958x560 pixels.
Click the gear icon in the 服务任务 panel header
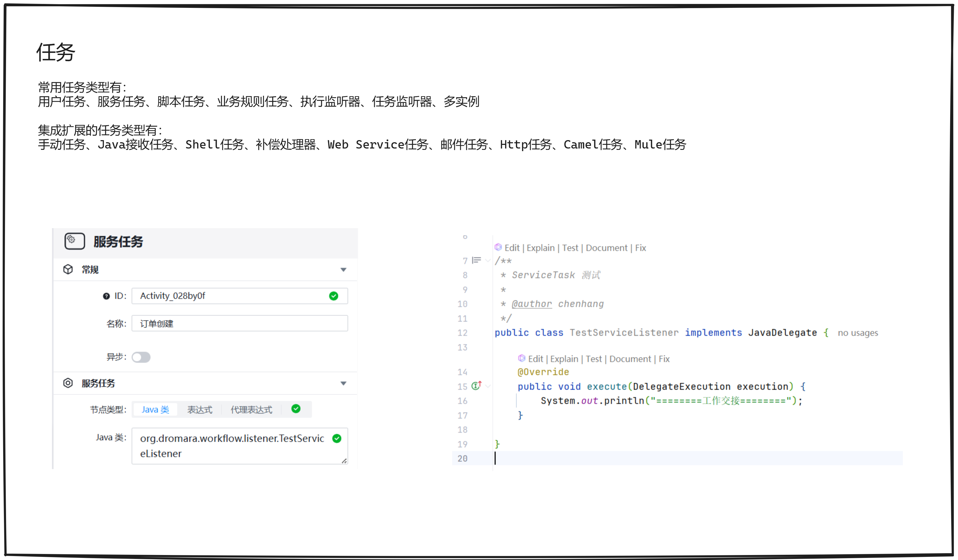pos(74,241)
